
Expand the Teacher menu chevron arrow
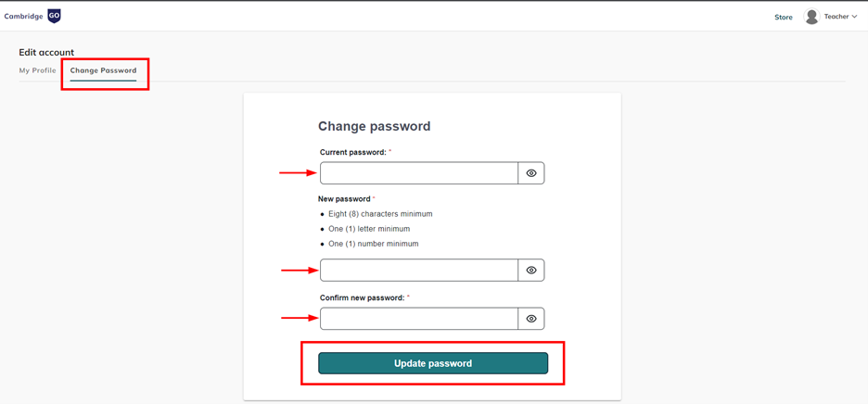pos(854,17)
